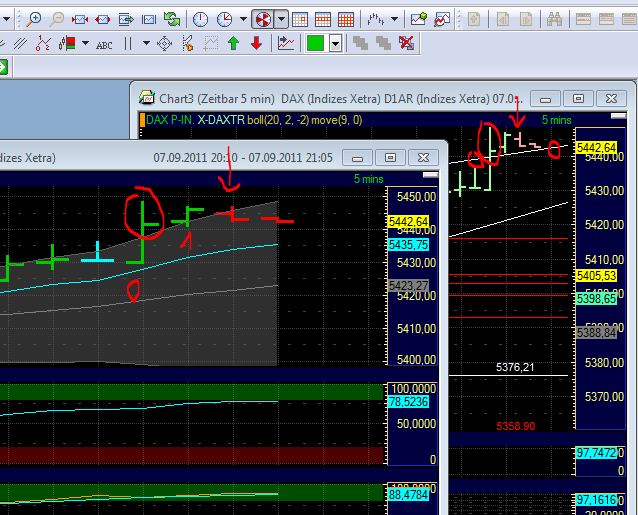Click the DAX P-IN. indicator label
638x515 pixels.
tap(170, 120)
